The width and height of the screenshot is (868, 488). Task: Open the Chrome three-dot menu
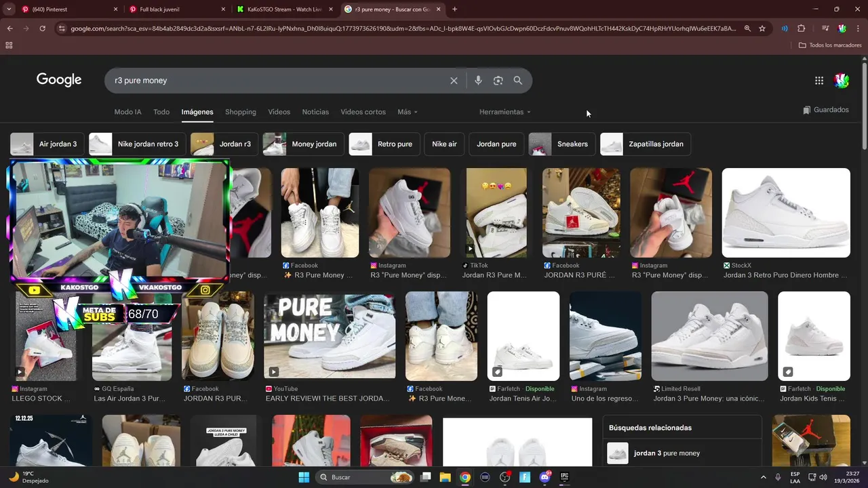858,28
